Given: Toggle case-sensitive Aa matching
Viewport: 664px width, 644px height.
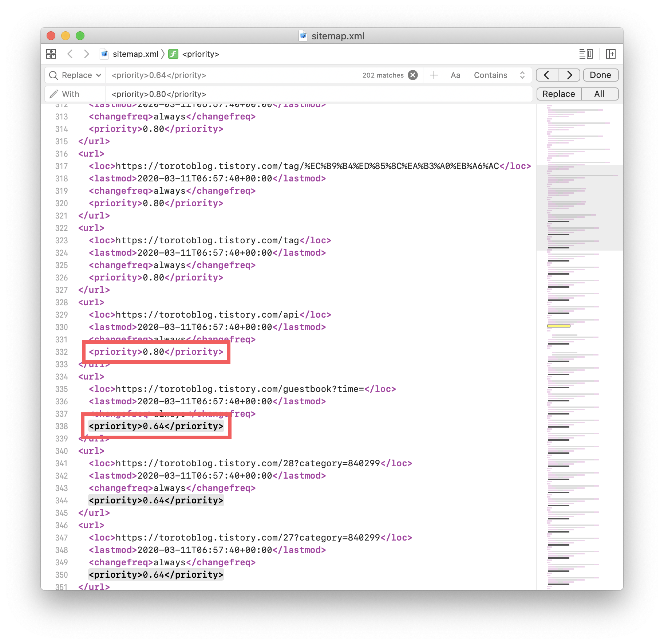Looking at the screenshot, I should (455, 75).
